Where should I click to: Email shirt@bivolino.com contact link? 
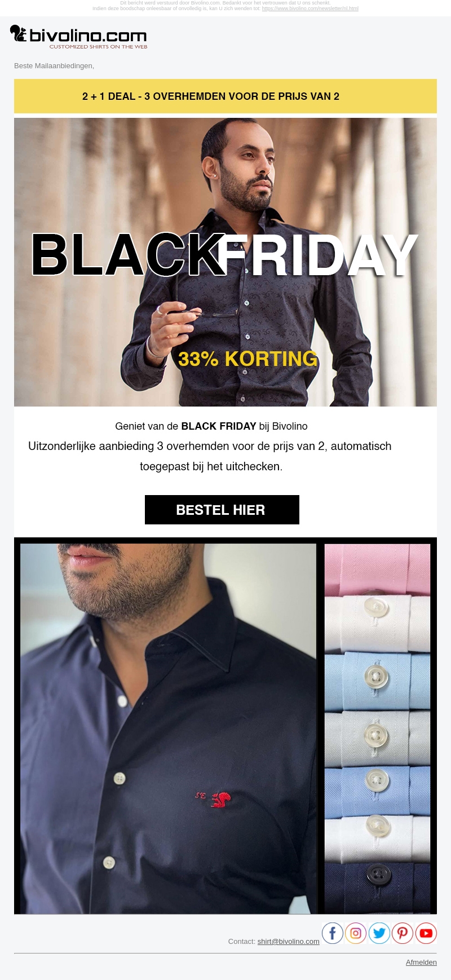[289, 941]
